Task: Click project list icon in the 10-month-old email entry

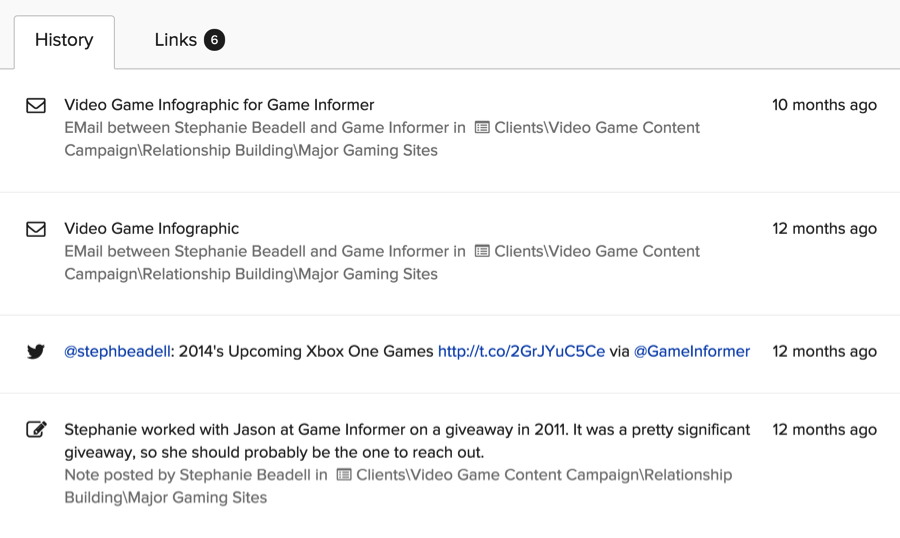Action: pos(482,128)
